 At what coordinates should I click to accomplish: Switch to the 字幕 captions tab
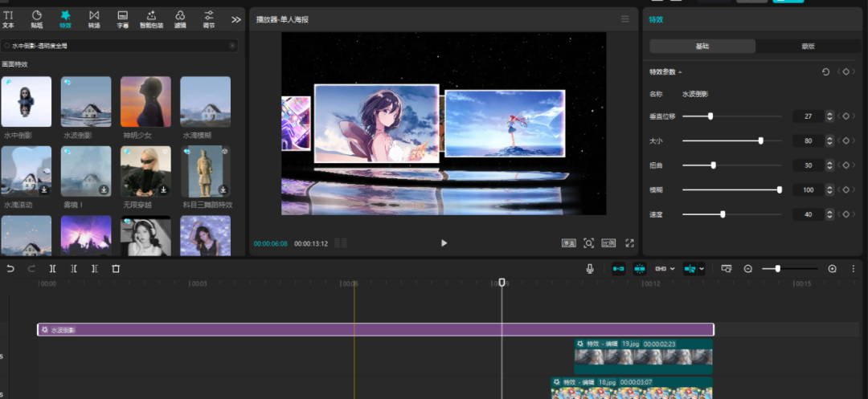[x=123, y=18]
